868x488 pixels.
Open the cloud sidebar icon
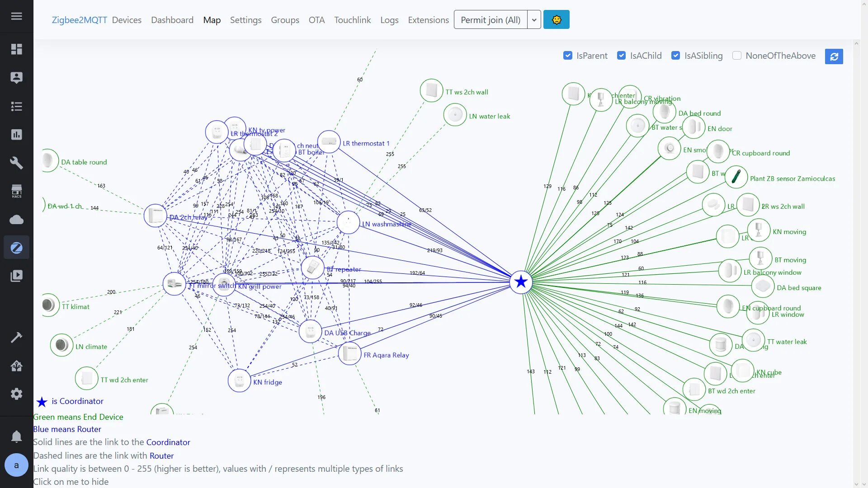coord(16,220)
